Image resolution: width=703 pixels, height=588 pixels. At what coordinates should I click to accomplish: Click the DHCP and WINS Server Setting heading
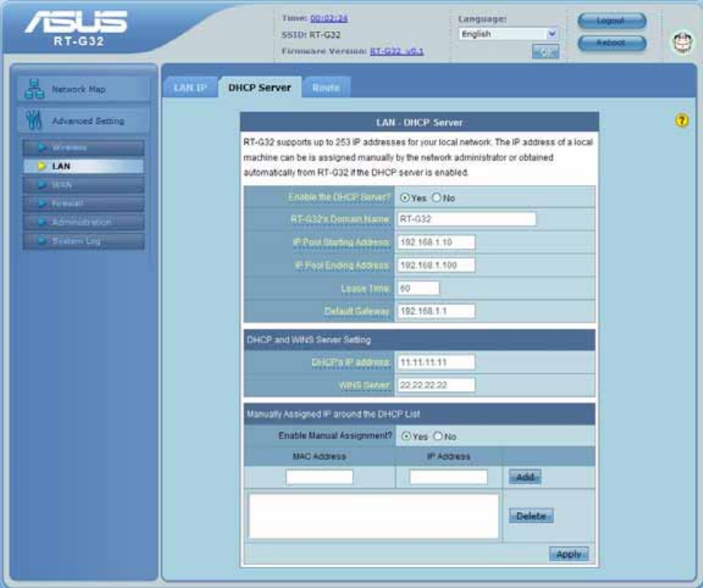coord(308,340)
